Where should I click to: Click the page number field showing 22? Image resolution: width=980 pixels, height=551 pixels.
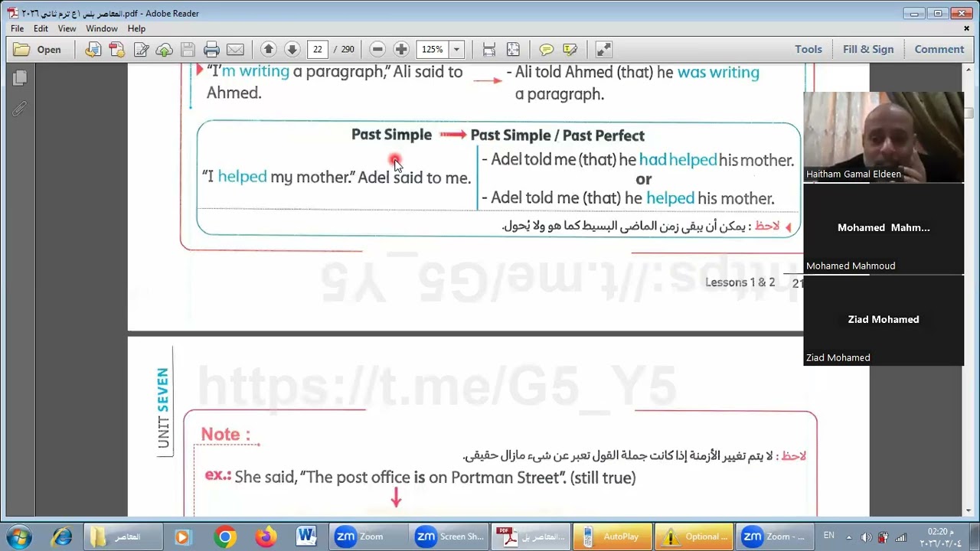click(x=317, y=50)
